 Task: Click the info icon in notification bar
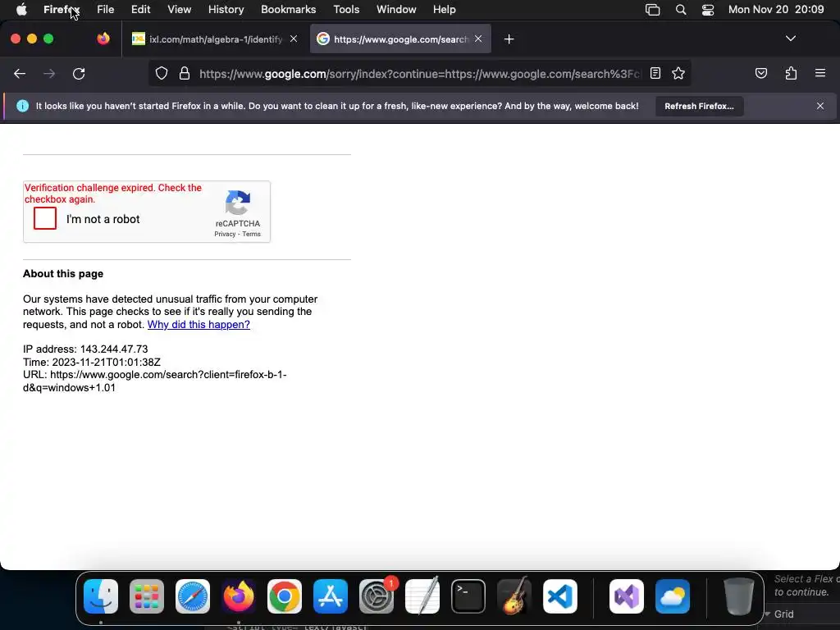[22, 106]
